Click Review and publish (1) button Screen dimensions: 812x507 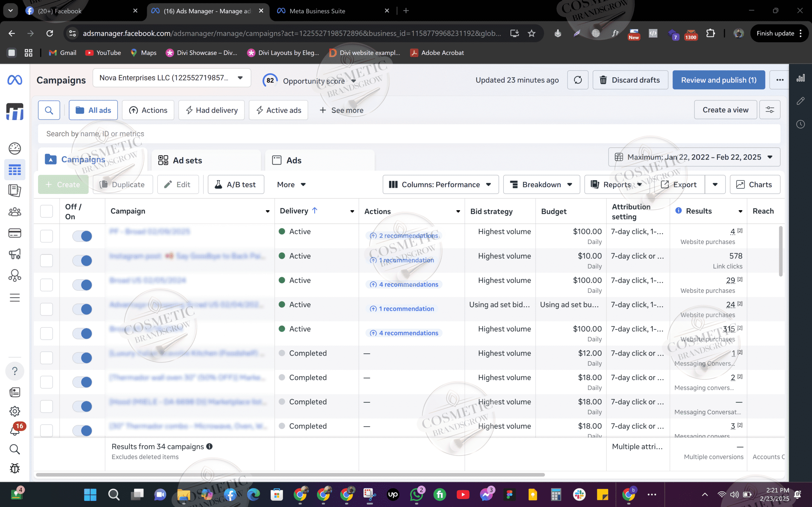pos(718,80)
